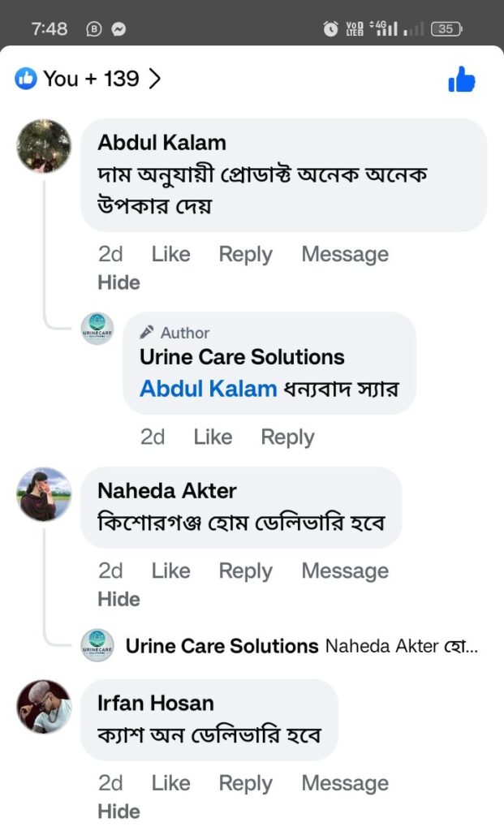Open Irfan Hosan's profile picture
The height and width of the screenshot is (831, 504).
44,707
